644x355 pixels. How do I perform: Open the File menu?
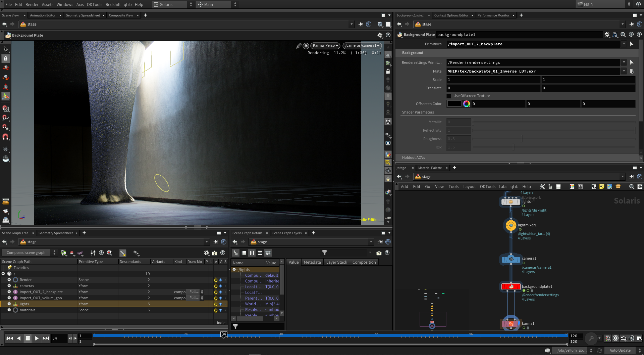(8, 4)
